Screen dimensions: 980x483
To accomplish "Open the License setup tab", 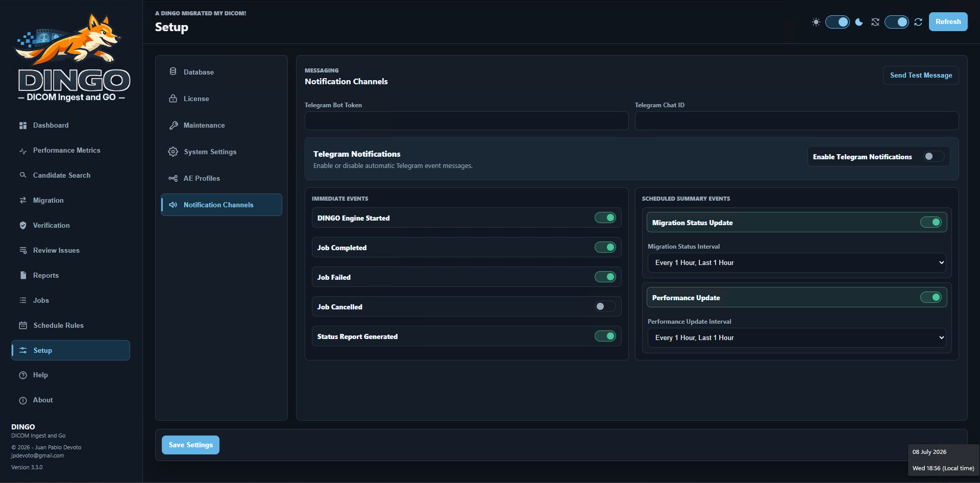I will tap(222, 99).
